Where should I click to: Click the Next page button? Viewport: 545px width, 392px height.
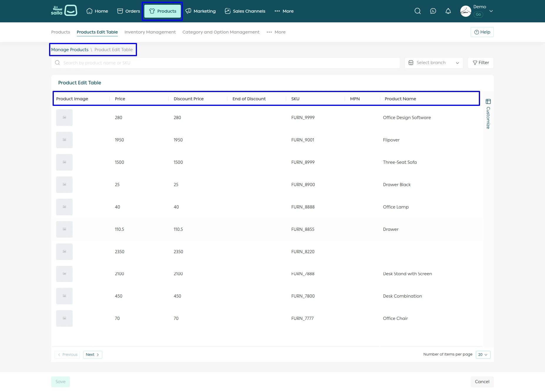92,355
